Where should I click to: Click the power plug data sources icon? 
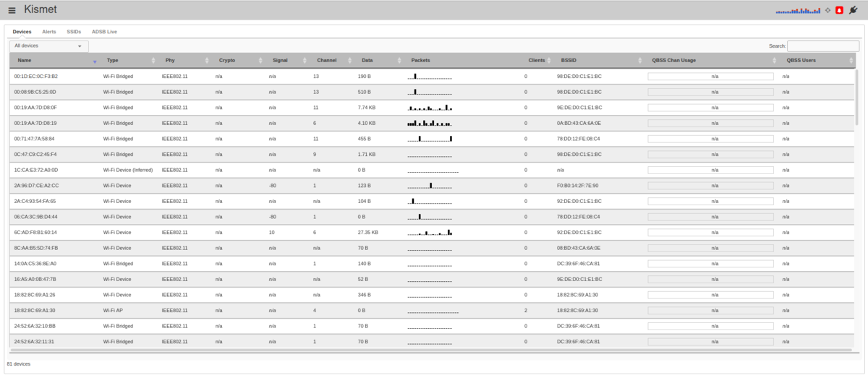(853, 10)
